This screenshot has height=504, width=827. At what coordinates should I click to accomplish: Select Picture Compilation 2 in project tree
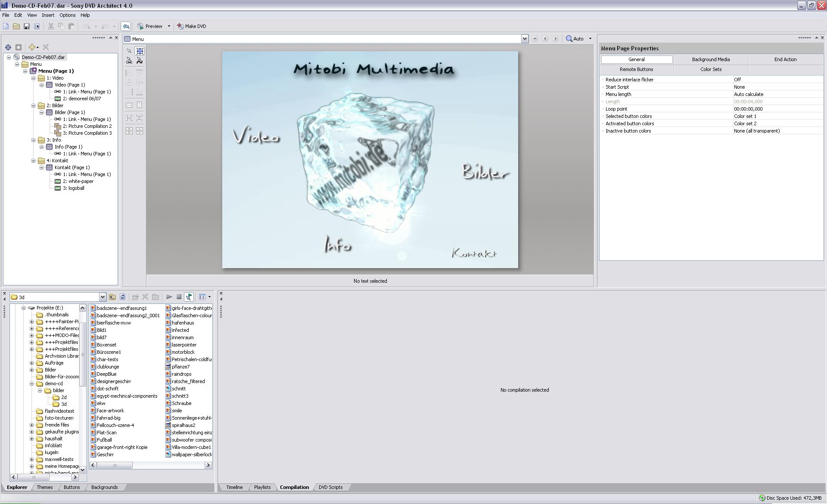pyautogui.click(x=87, y=126)
